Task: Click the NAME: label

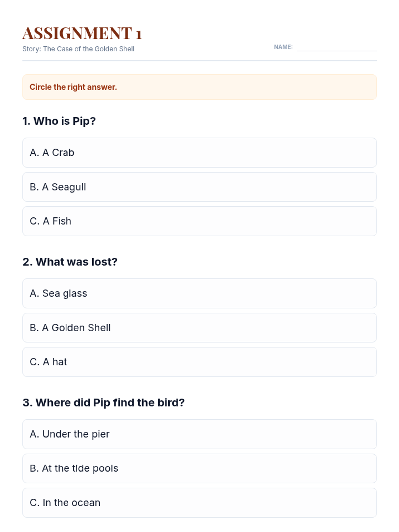Action: click(x=283, y=47)
